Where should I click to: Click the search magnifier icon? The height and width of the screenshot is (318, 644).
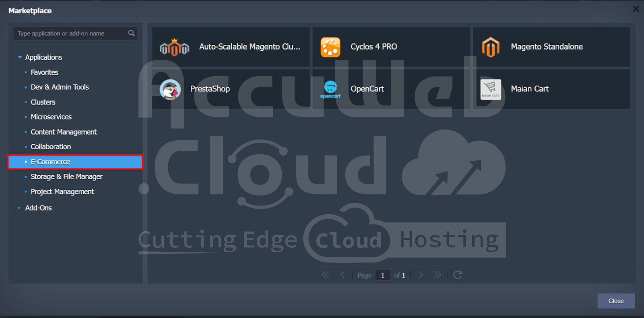pos(131,33)
